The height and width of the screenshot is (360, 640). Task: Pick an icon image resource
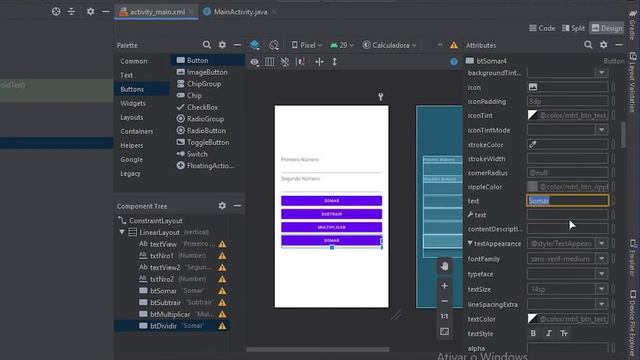(533, 87)
